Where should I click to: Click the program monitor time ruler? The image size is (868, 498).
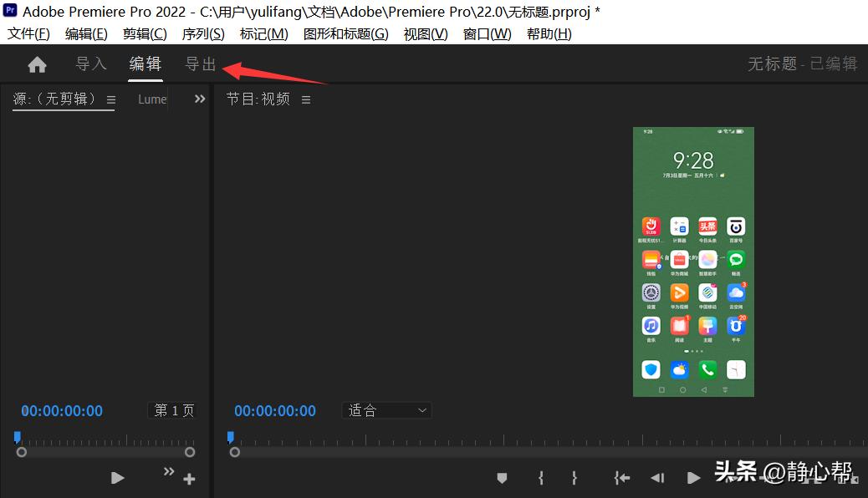(x=548, y=440)
